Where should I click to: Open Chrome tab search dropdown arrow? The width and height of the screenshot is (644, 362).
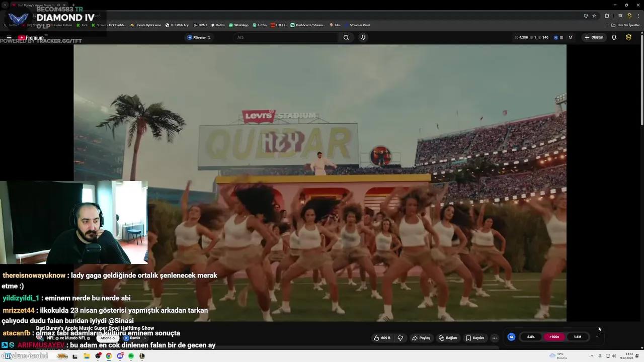(5, 5)
